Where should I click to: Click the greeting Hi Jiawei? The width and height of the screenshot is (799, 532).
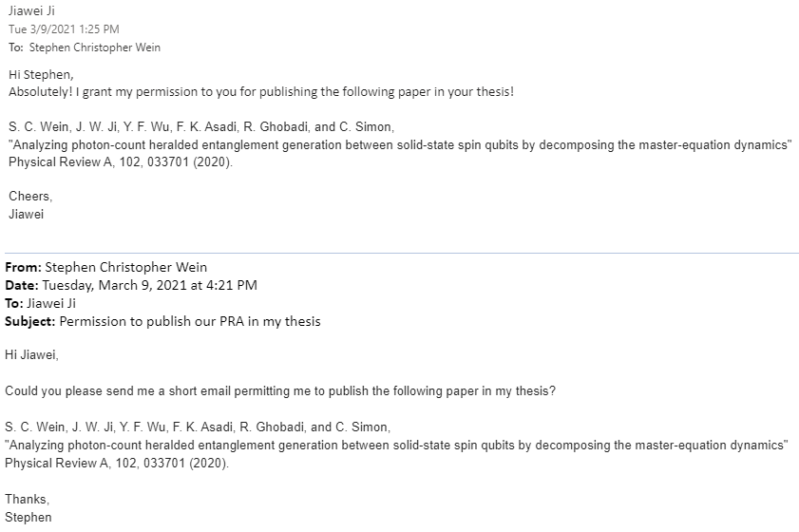(31, 354)
